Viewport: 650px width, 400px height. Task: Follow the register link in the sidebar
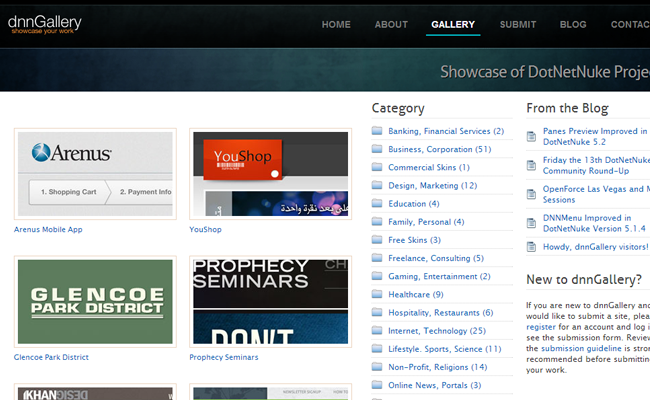click(x=541, y=327)
